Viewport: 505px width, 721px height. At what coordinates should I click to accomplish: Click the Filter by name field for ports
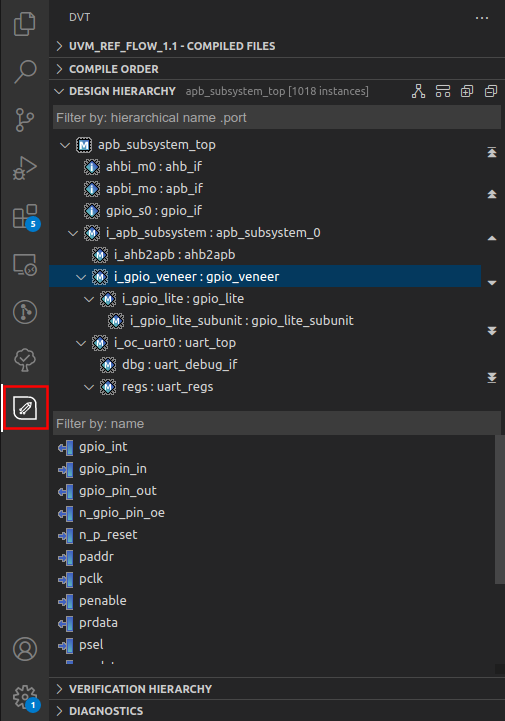click(277, 423)
